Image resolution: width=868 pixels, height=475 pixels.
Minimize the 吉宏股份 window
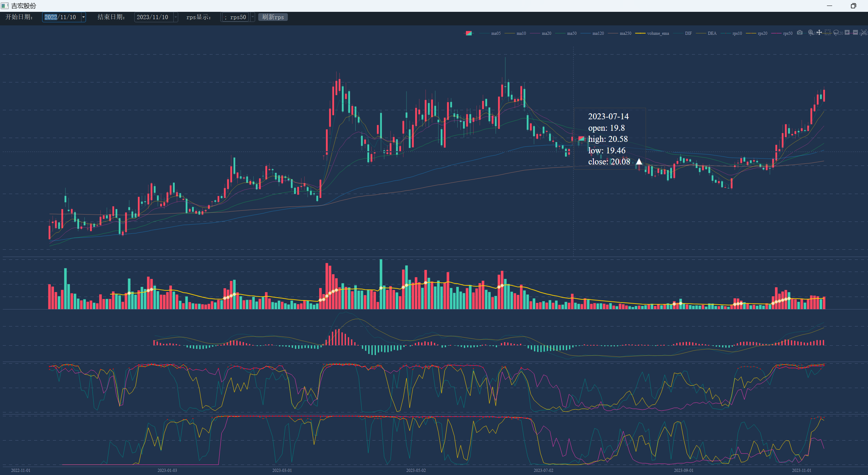(829, 6)
